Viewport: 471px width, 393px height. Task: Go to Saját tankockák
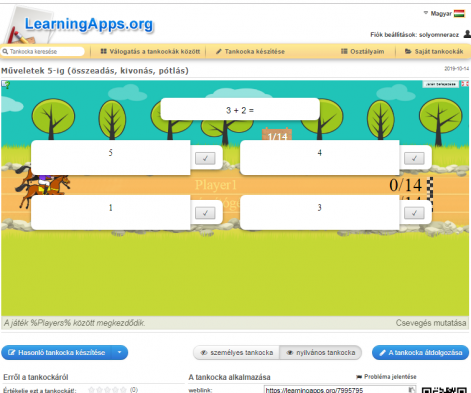[434, 51]
